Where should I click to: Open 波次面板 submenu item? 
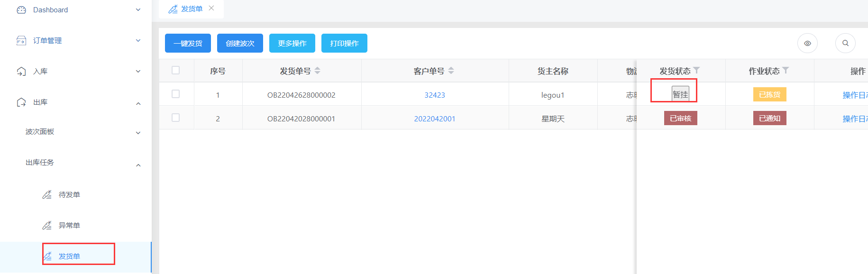point(40,132)
